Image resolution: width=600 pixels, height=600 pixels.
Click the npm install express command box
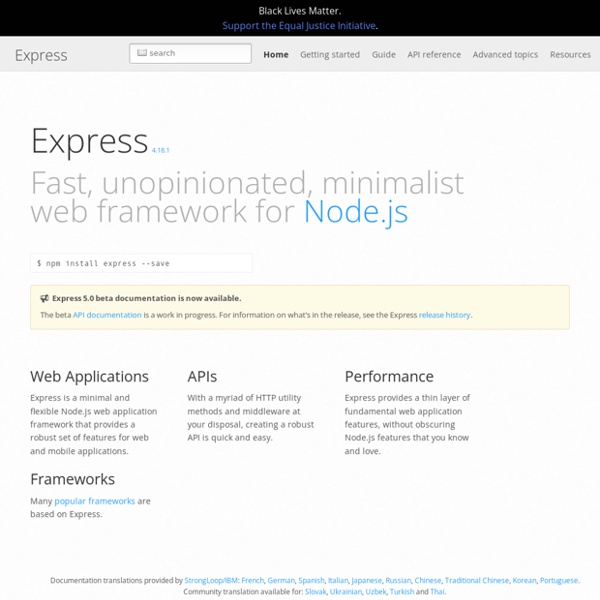(141, 263)
